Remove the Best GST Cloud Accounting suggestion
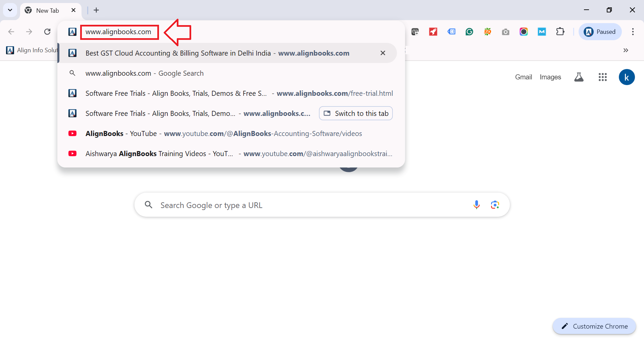 (383, 53)
